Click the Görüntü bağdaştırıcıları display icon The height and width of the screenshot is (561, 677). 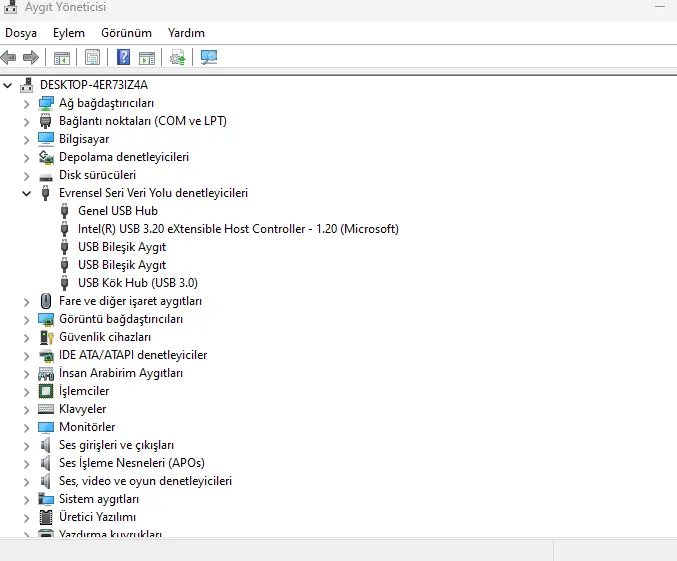pos(46,319)
